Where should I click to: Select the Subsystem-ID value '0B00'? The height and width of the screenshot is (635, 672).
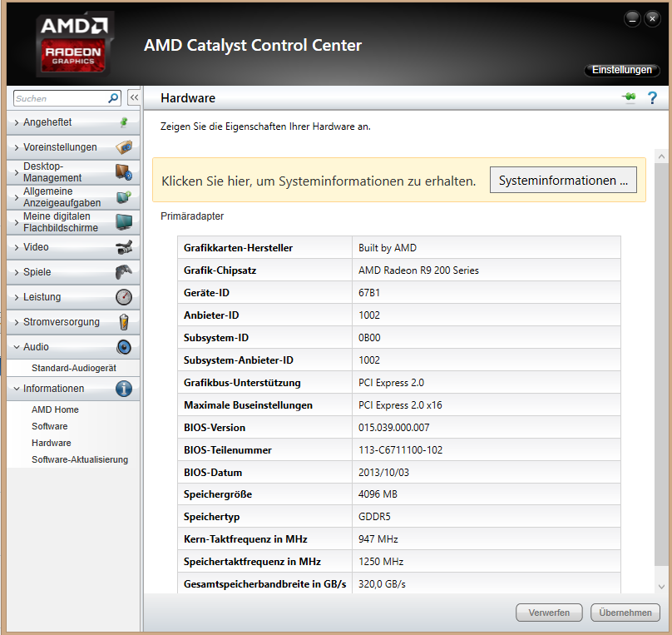coord(369,338)
